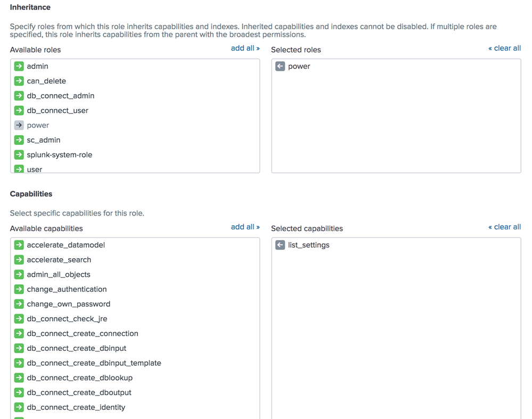This screenshot has height=419, width=532.
Task: Click the greyed-out power role entry
Action: click(x=38, y=126)
